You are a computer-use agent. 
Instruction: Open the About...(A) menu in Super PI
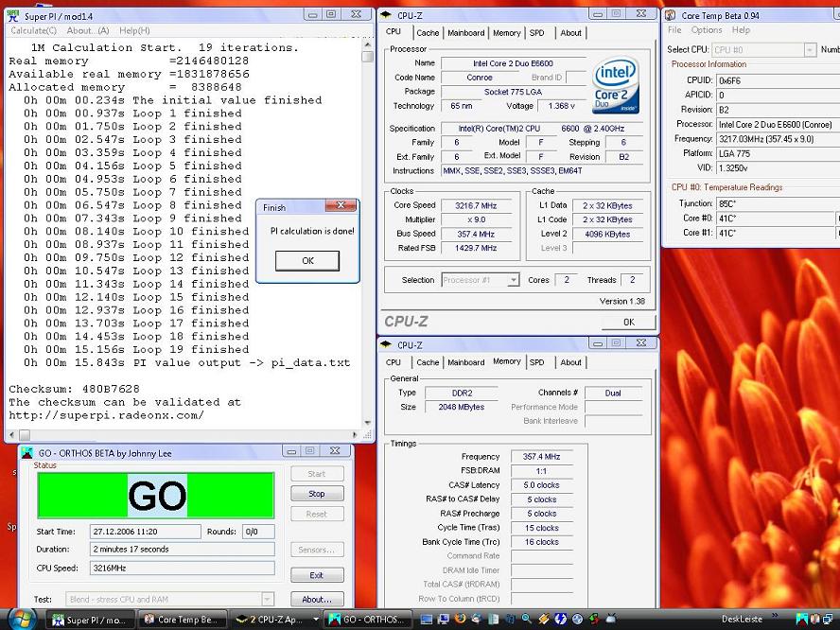click(x=88, y=30)
